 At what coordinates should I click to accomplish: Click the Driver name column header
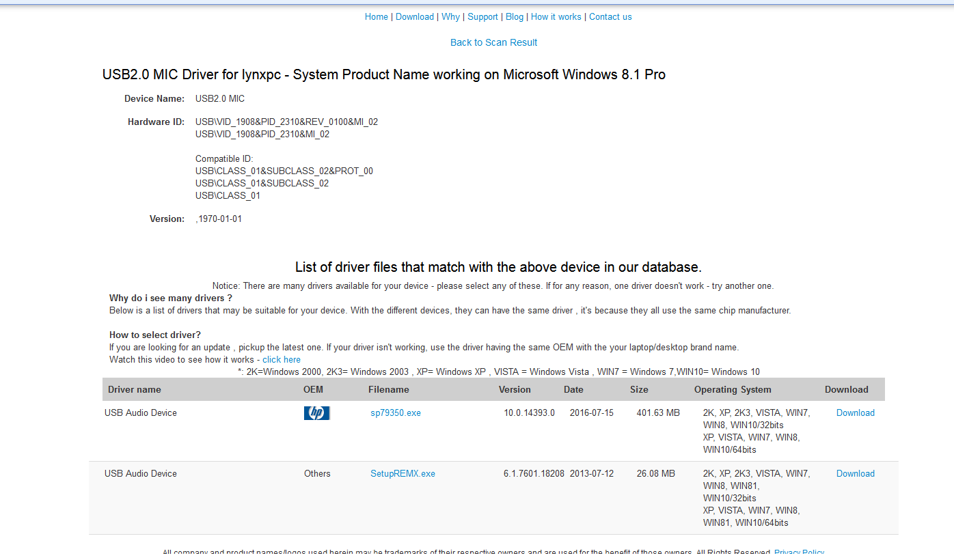(x=135, y=390)
